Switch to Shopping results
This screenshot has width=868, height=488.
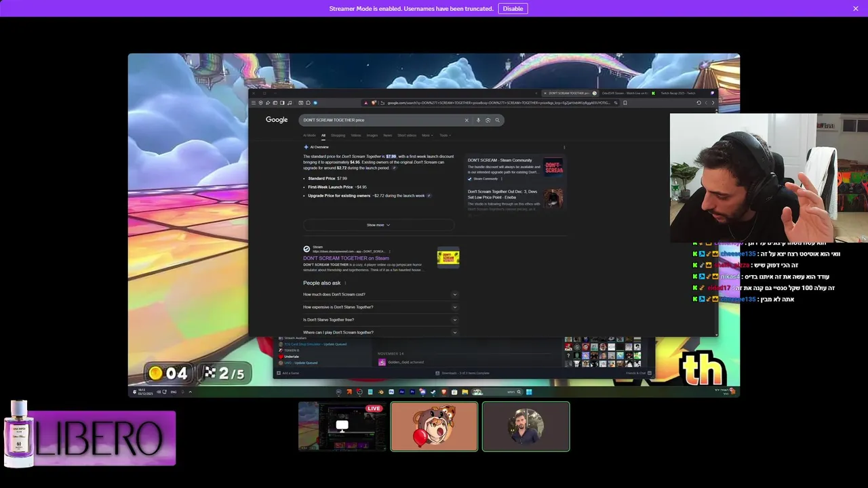click(x=338, y=136)
